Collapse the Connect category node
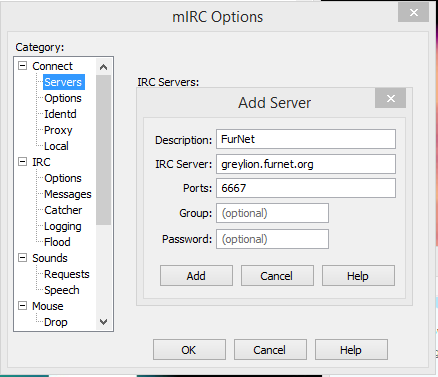The image size is (438, 377). coord(22,66)
